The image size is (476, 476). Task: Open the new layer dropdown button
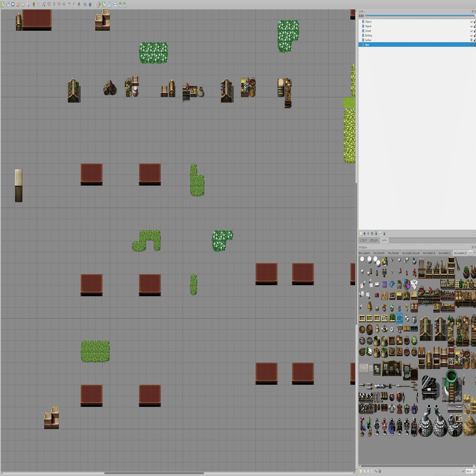[x=361, y=233]
